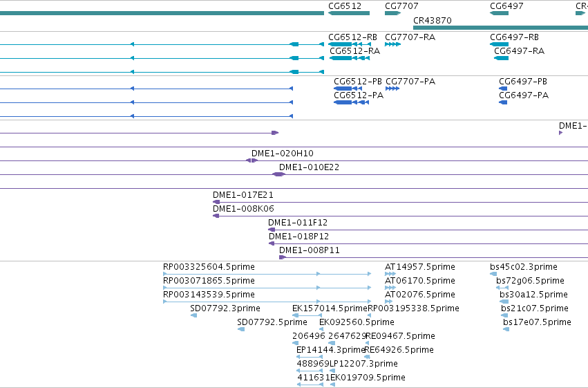Click the CG6512-RB transcript label

point(352,37)
